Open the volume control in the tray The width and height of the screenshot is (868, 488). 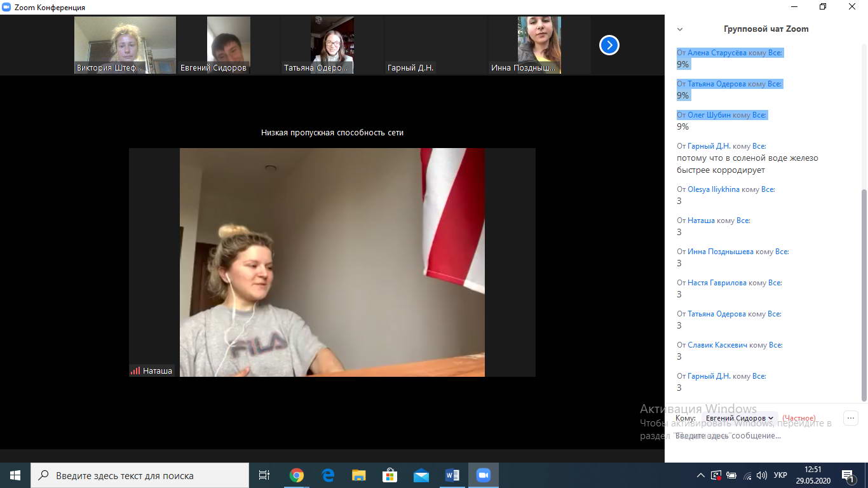coord(761,475)
